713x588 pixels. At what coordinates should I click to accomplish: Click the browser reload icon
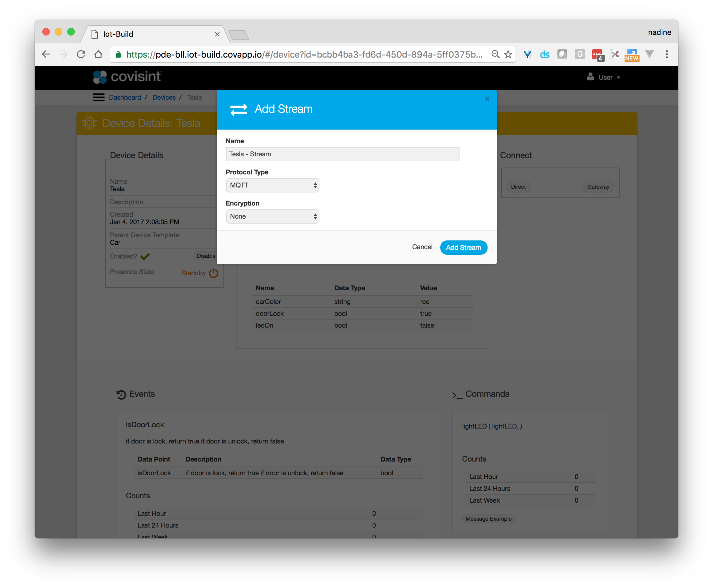[81, 54]
